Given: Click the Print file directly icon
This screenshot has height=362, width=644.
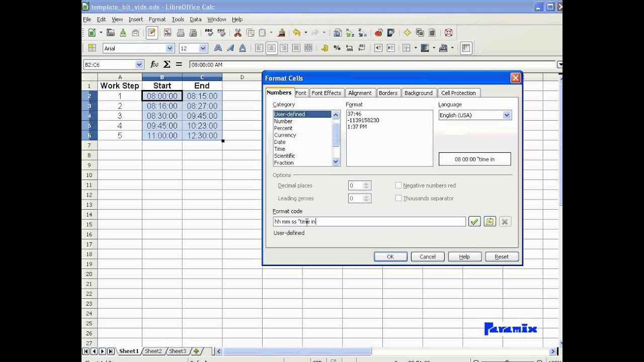Looking at the screenshot, I should (181, 33).
